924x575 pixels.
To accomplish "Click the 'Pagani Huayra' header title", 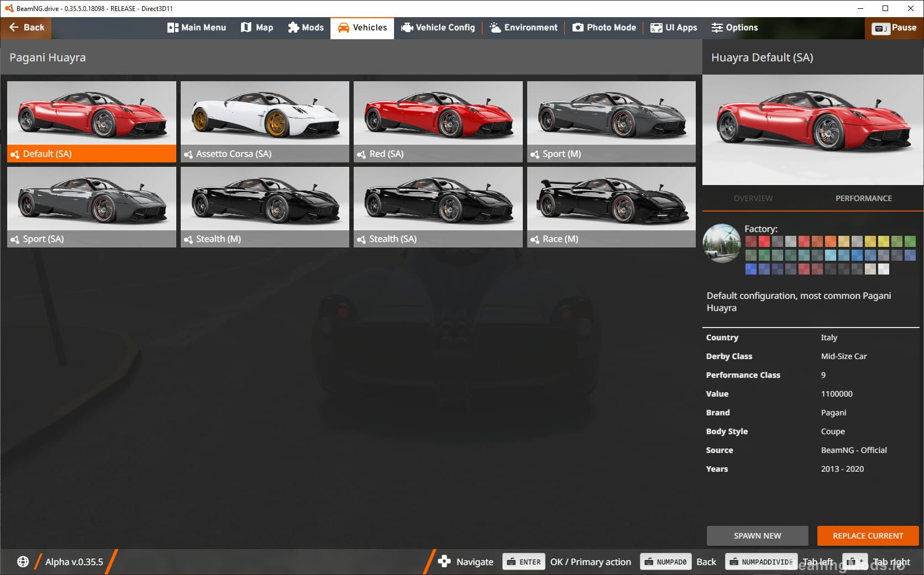I will click(48, 57).
